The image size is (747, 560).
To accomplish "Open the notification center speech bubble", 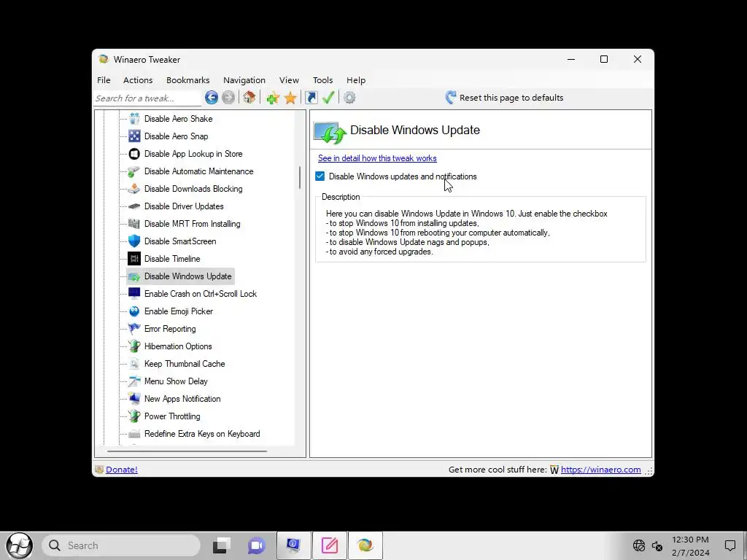I will coord(729,545).
